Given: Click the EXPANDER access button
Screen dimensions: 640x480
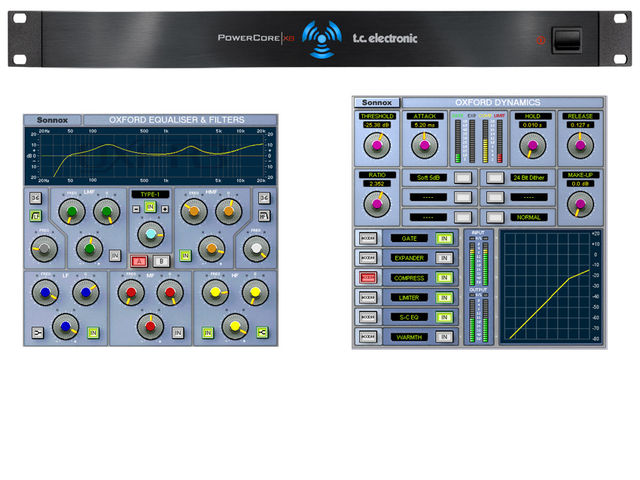Looking at the screenshot, I should coord(368,258).
